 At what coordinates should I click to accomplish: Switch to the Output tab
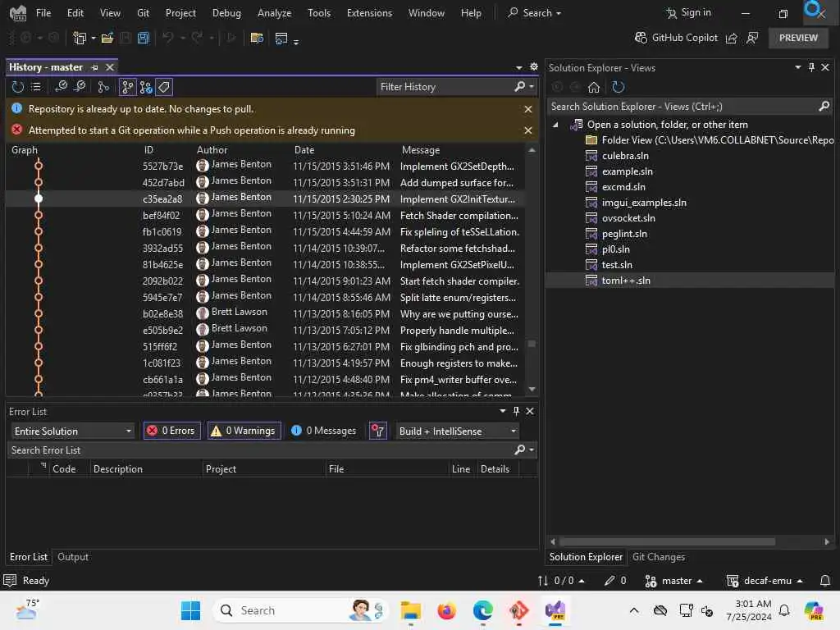click(73, 557)
